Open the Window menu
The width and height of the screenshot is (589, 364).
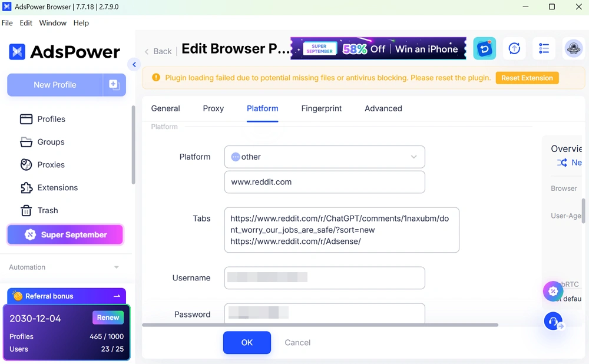click(52, 23)
